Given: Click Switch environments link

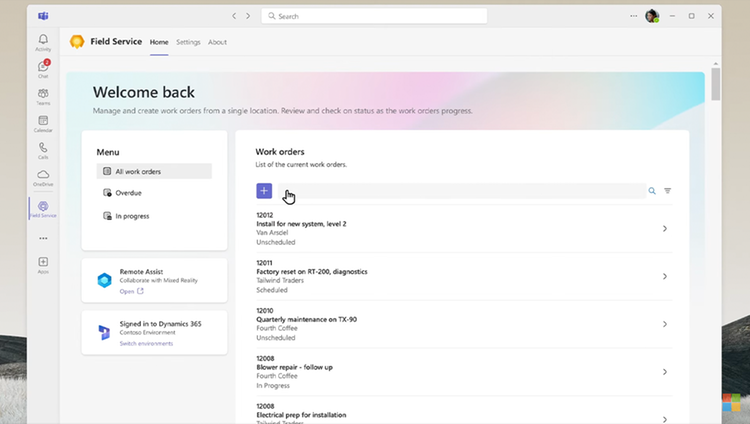Looking at the screenshot, I should click(146, 344).
